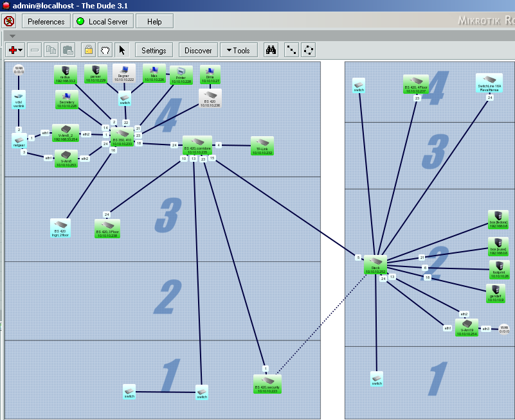Screen dimensions: 515x420
Task: Select the arrow pointer Select tool
Action: coord(122,50)
